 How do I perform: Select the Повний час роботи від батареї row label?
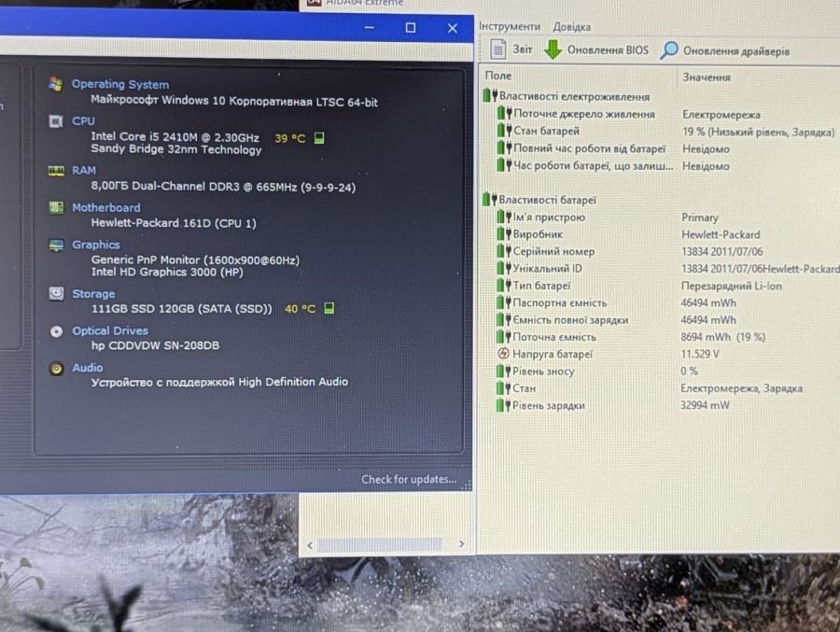coord(589,148)
